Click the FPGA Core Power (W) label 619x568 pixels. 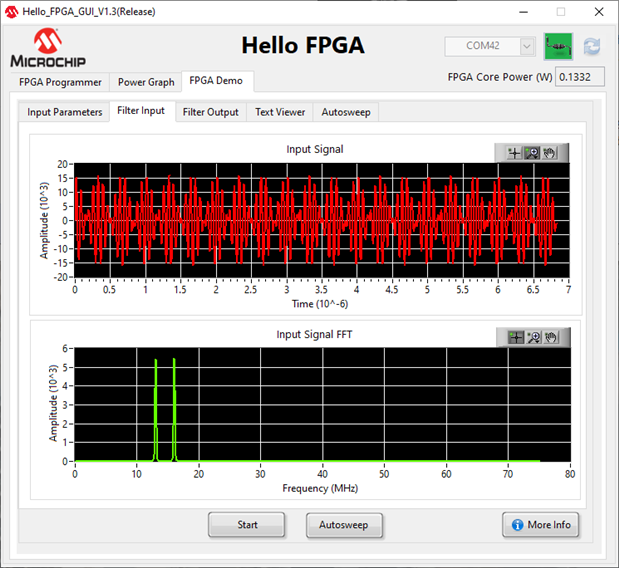tap(500, 77)
